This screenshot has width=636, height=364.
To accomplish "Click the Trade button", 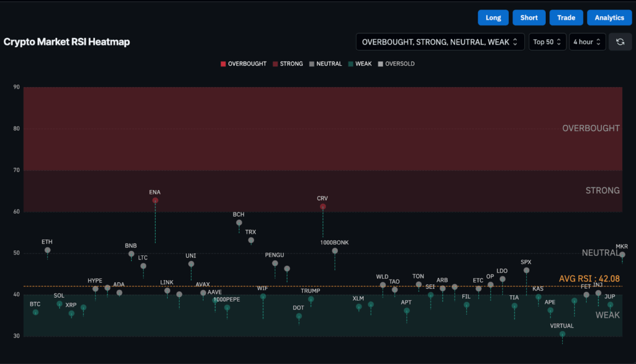I will pos(566,18).
